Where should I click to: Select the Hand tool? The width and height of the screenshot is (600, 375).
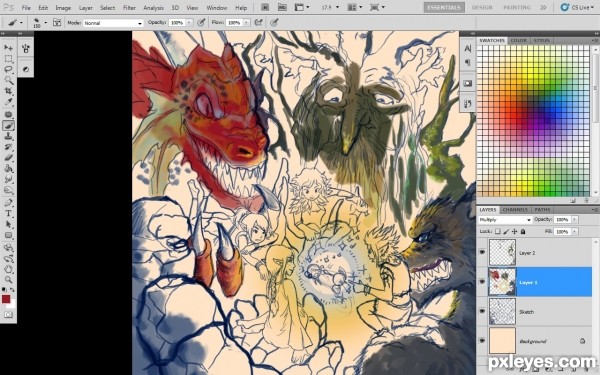8,269
